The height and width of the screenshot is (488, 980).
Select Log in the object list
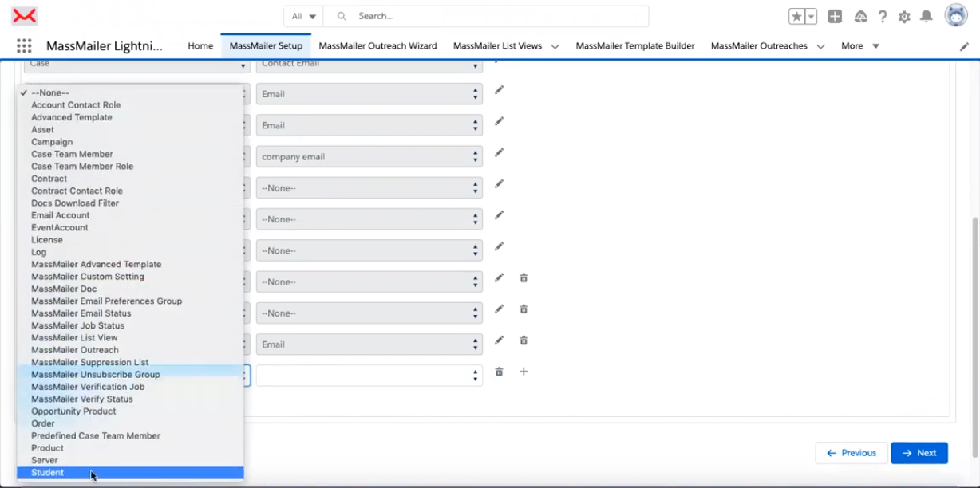tap(130, 252)
